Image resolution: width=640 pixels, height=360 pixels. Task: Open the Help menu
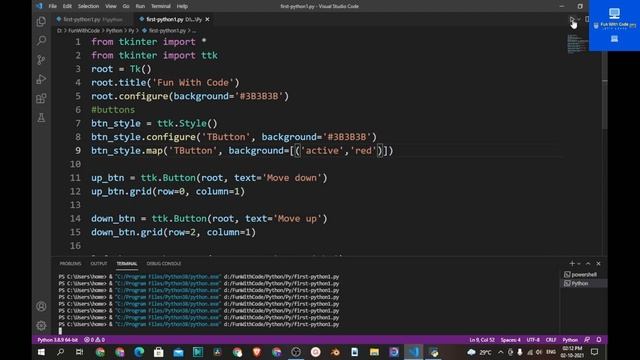click(x=182, y=6)
